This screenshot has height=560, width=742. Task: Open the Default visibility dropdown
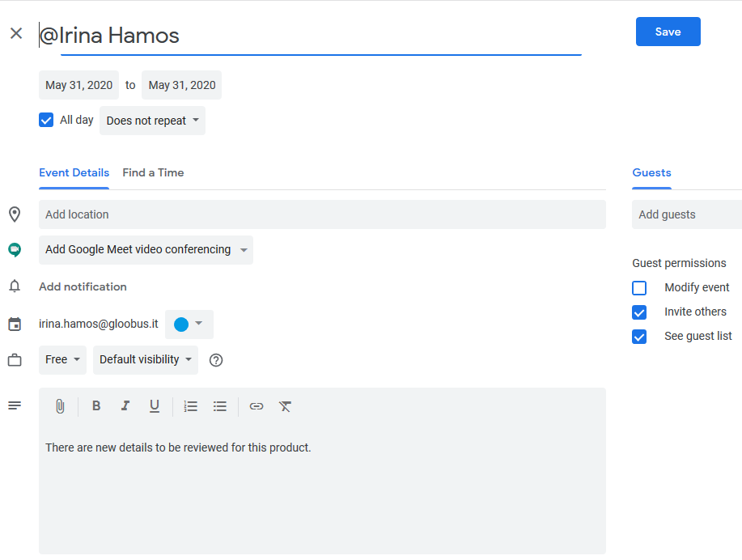(146, 360)
